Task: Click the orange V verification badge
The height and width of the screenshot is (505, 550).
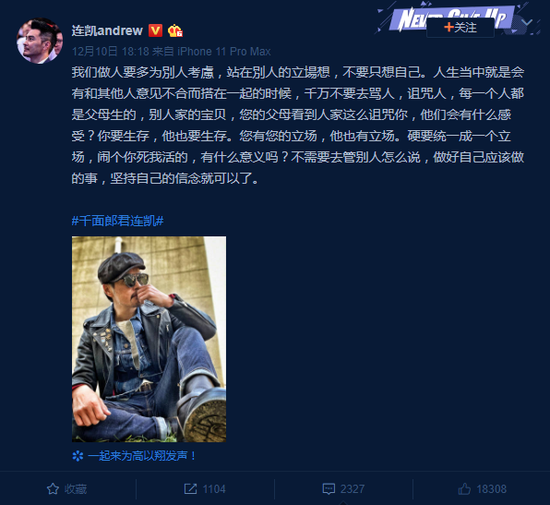Action: coord(155,31)
